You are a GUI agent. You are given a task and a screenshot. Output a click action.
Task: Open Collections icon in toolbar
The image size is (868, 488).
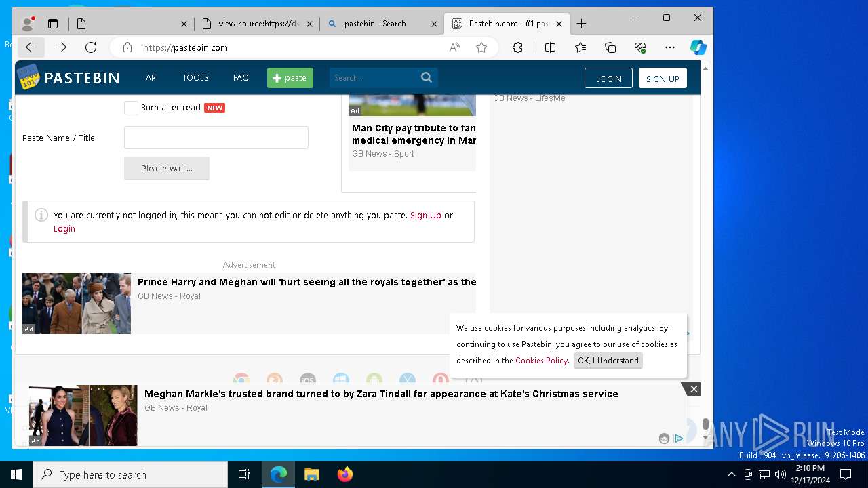[x=610, y=47]
